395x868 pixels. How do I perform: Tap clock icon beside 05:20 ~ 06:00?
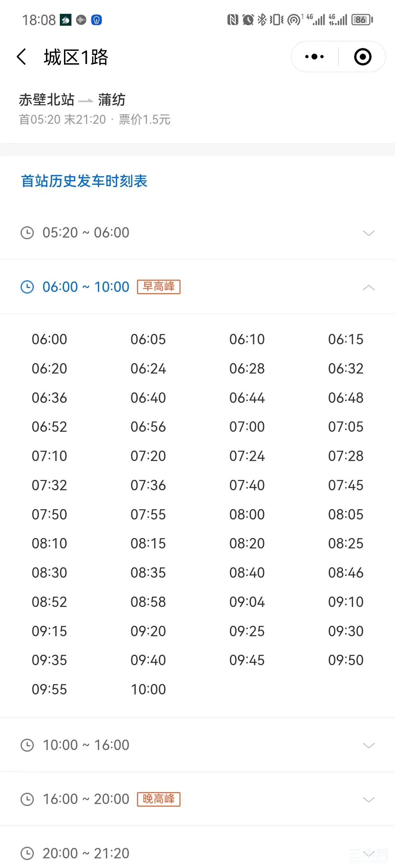tap(27, 232)
